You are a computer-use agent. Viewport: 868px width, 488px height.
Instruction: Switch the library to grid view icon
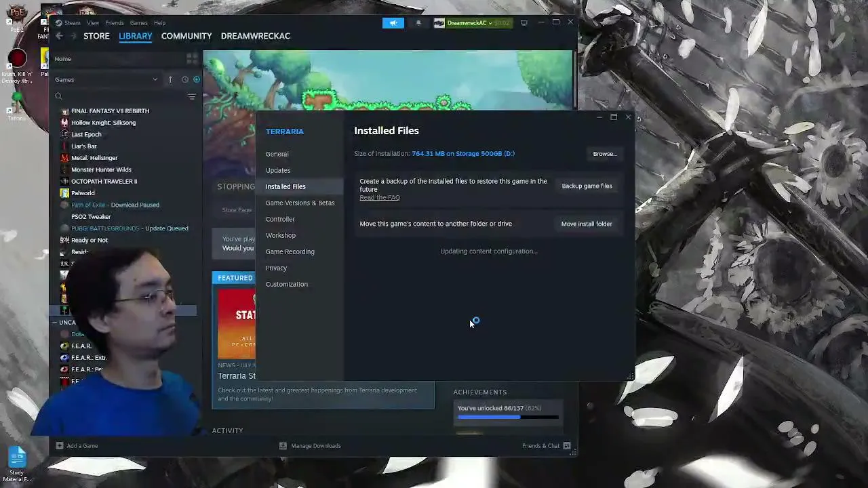[192, 59]
